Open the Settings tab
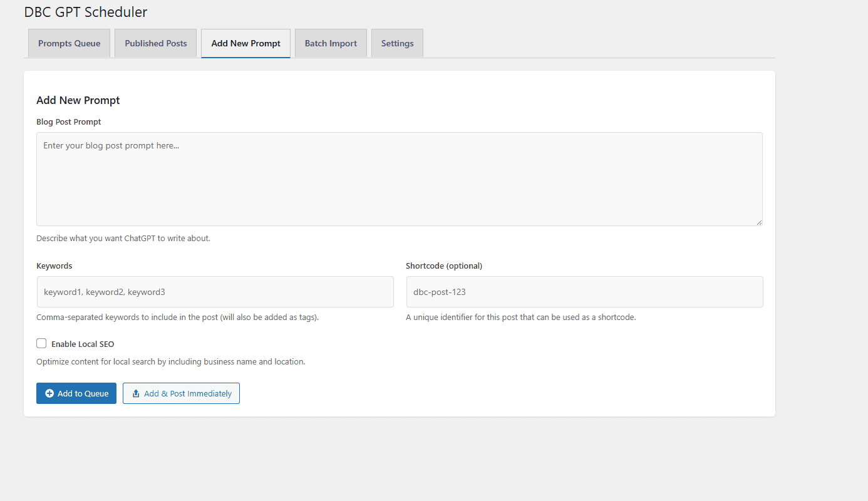Screen dimensions: 868x501 (397, 43)
